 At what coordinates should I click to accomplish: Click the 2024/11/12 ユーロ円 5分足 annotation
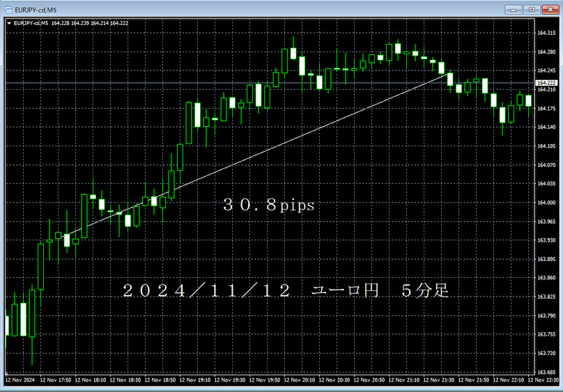[286, 290]
